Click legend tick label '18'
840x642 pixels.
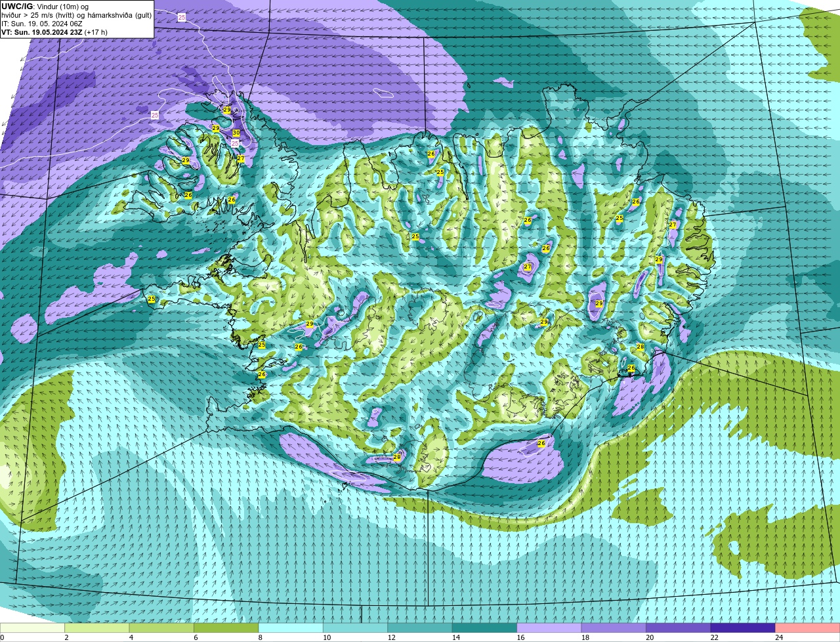[585, 637]
